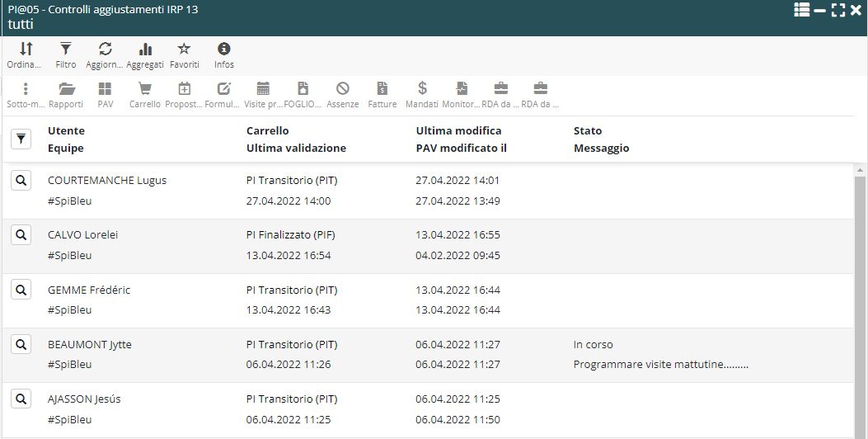Viewport: 868px width, 439px height.
Task: Open Mandati dollar-sign item
Action: click(422, 95)
